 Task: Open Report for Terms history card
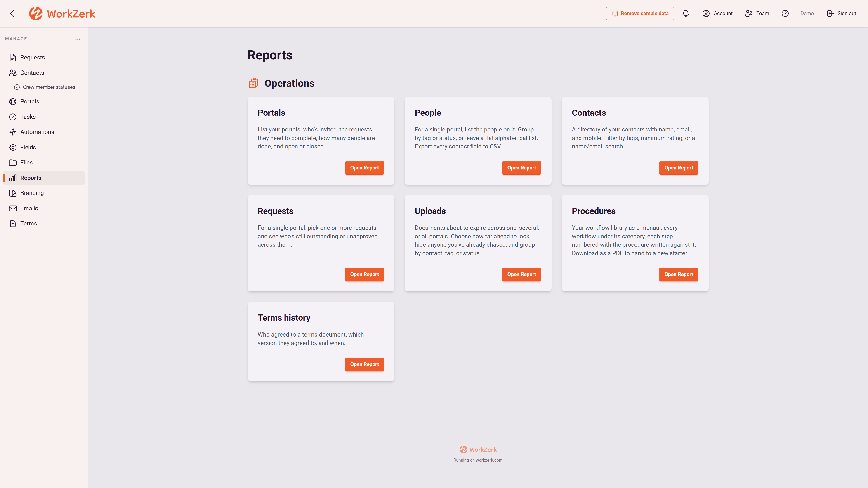[364, 364]
